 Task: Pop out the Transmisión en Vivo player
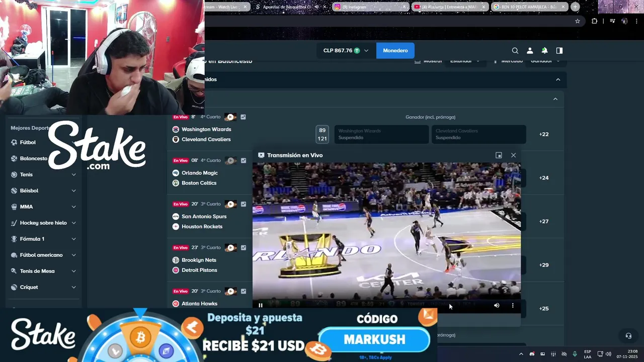499,155
